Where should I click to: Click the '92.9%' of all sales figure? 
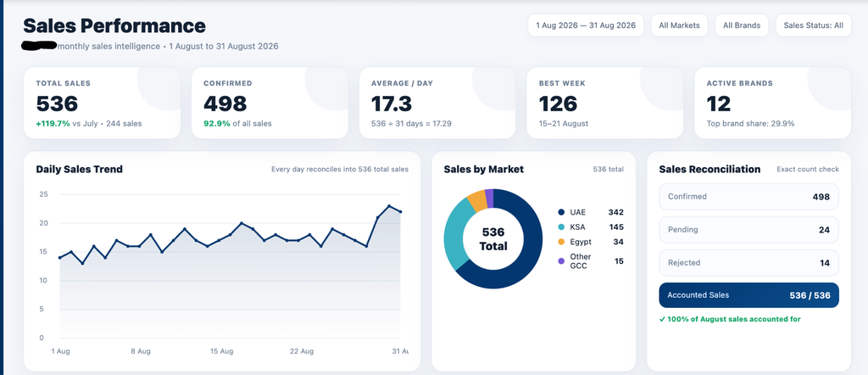click(x=217, y=124)
